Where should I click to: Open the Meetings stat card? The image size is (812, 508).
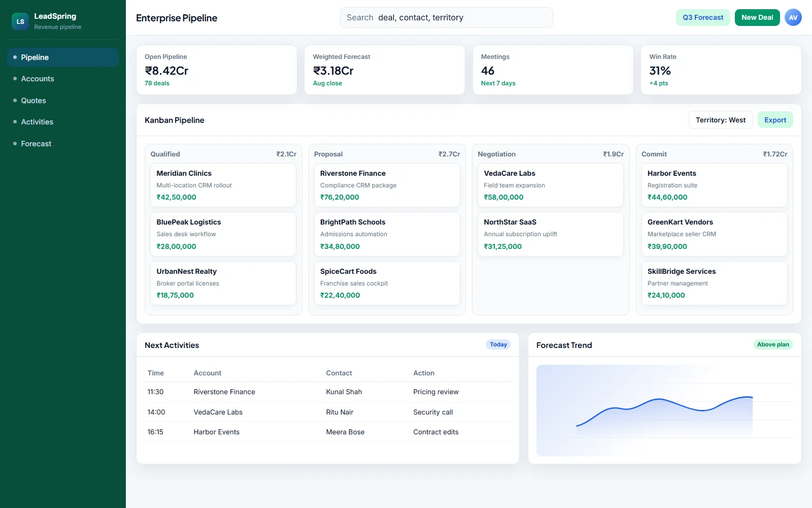coord(553,70)
